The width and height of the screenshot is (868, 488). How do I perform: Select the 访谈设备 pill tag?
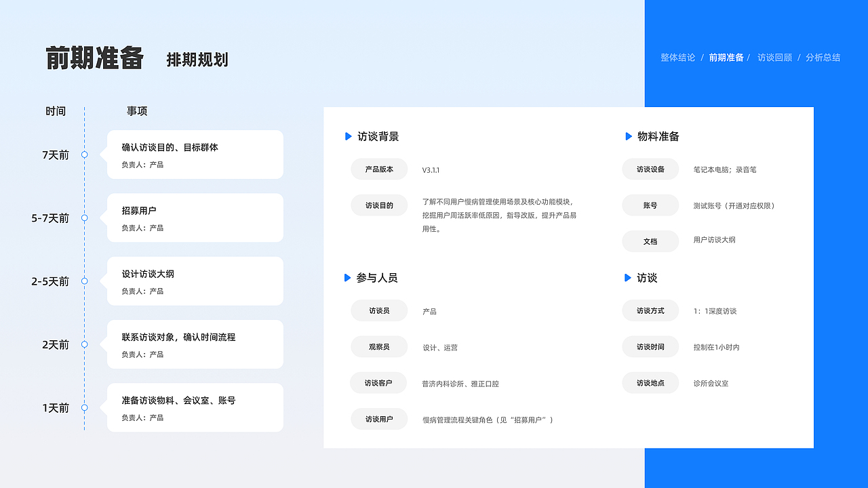(x=650, y=169)
